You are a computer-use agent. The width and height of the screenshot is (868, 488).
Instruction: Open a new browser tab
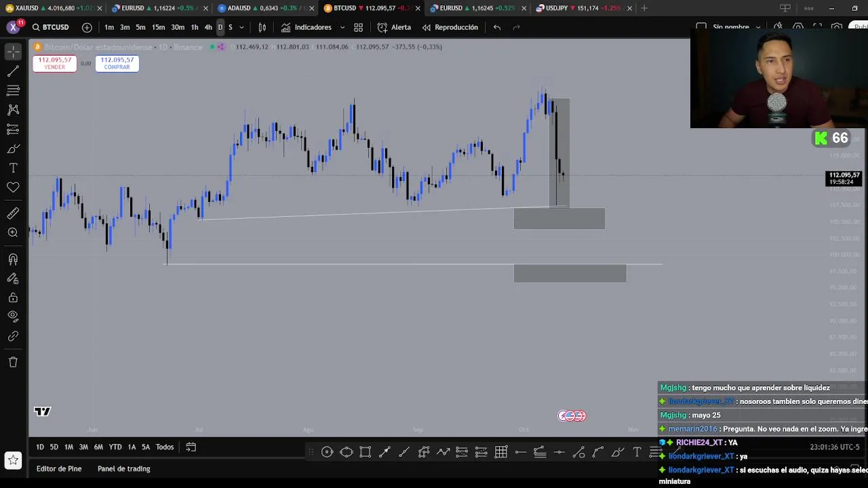tap(644, 8)
